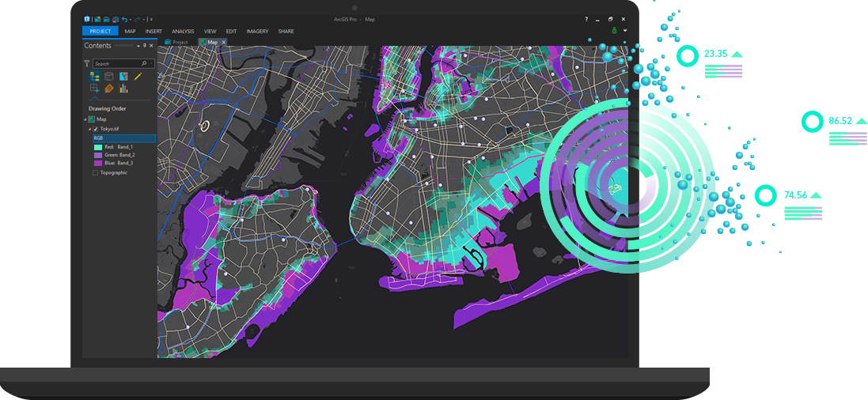Viewport: 868px width, 400px height.
Task: Open the SHARE ribbon tab
Action: [x=286, y=32]
